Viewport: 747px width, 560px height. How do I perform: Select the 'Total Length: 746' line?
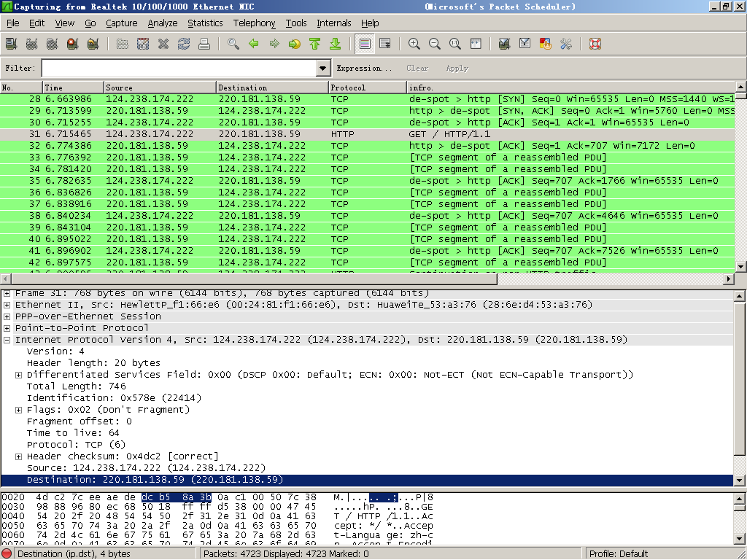(x=76, y=386)
